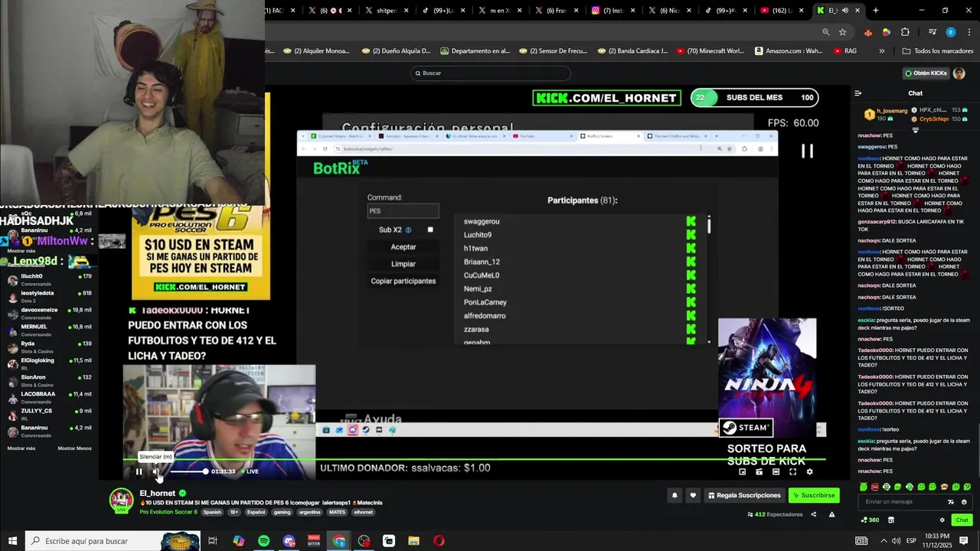Screen dimensions: 980x551
Task: Open LACOBRAAA channel in sidebar
Action: pyautogui.click(x=49, y=397)
